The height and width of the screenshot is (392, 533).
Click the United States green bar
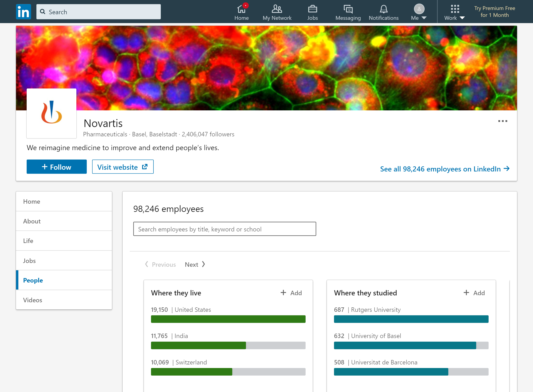click(x=228, y=319)
